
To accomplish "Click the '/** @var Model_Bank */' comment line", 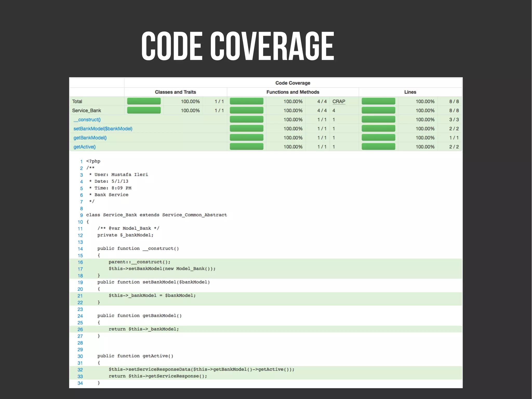I will [128, 228].
